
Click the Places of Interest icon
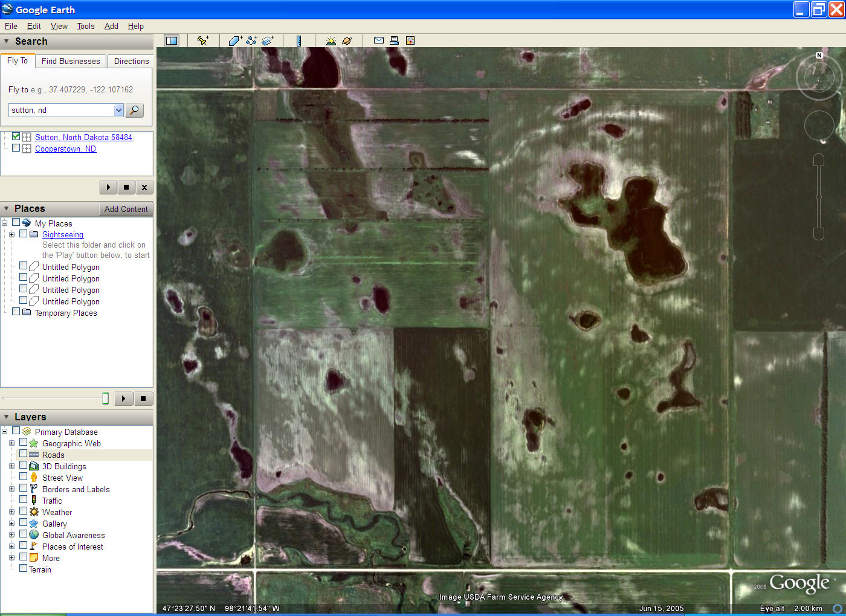pos(34,547)
